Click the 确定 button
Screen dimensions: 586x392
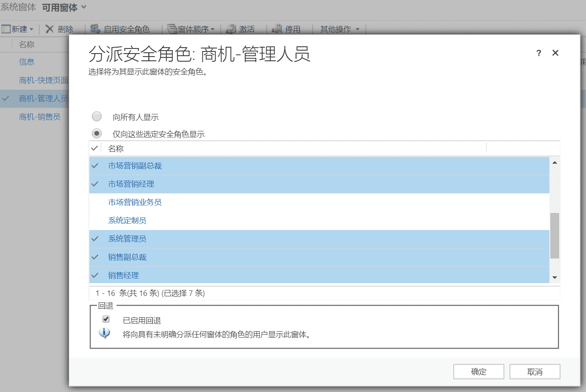pyautogui.click(x=479, y=372)
